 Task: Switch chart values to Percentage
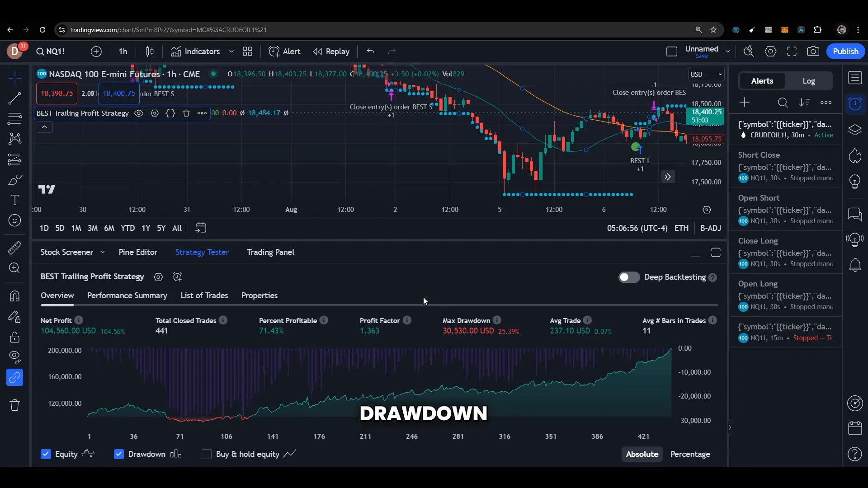pos(690,454)
